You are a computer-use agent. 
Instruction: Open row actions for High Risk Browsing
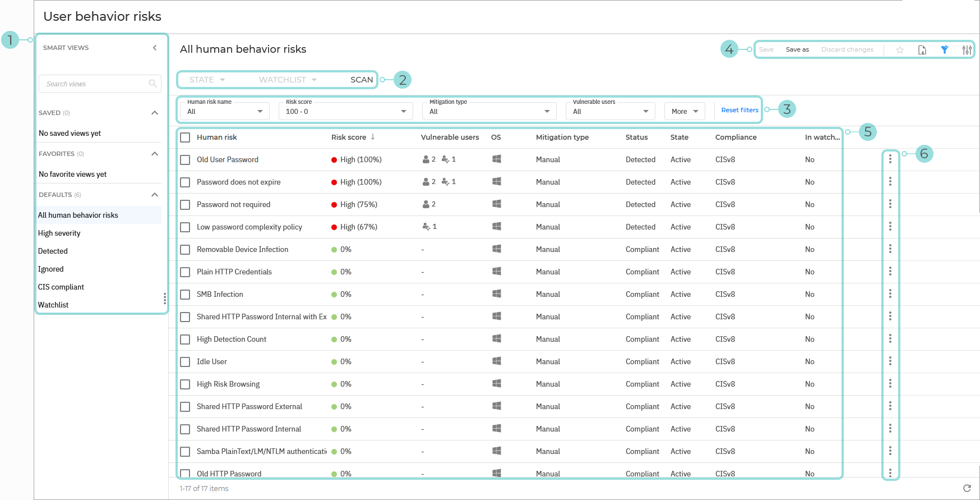coord(890,384)
